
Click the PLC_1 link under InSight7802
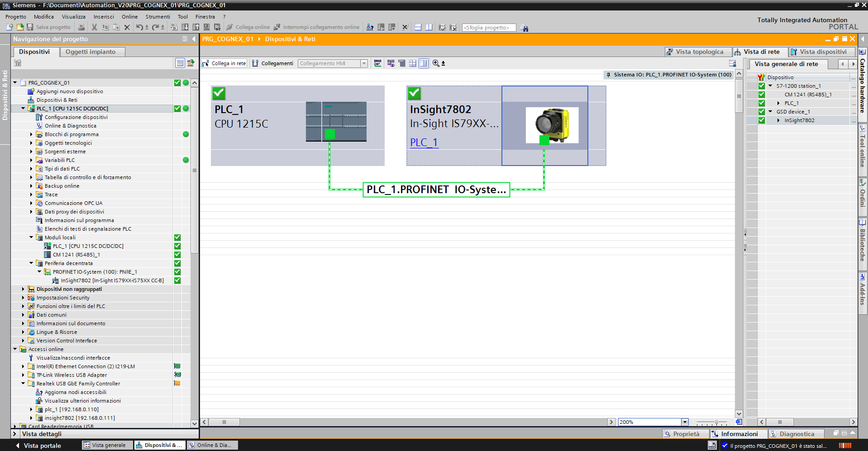[x=424, y=142]
